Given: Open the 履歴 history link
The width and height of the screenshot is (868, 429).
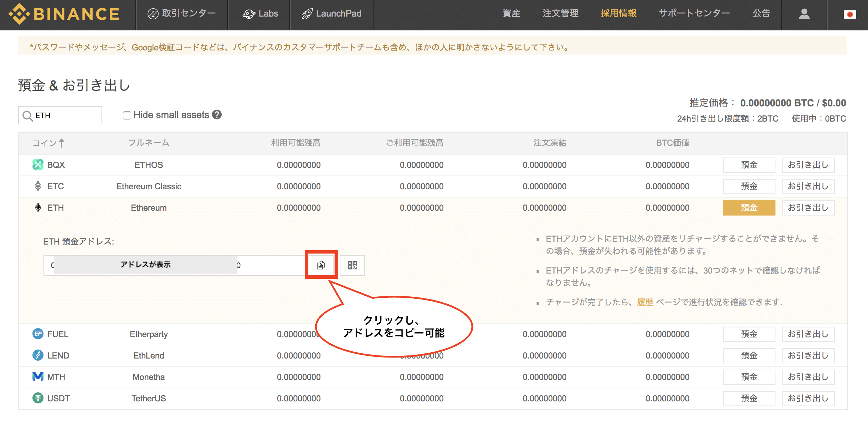Looking at the screenshot, I should pos(645,302).
